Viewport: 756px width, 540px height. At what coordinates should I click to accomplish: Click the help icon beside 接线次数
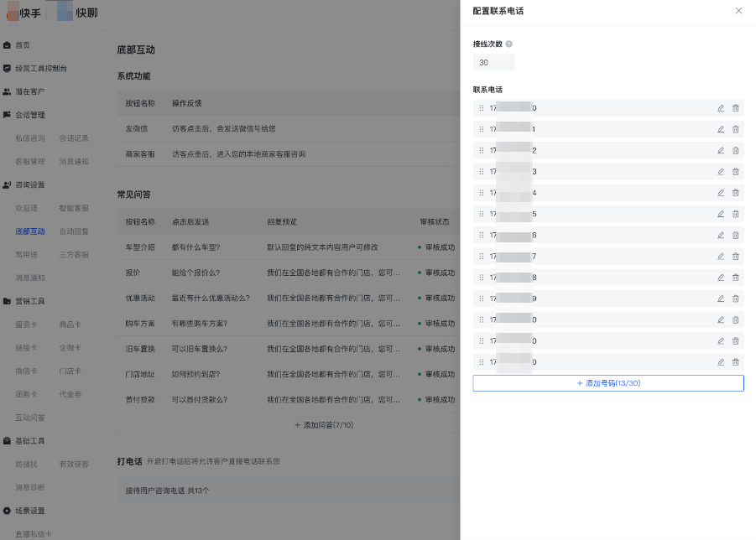(x=508, y=44)
